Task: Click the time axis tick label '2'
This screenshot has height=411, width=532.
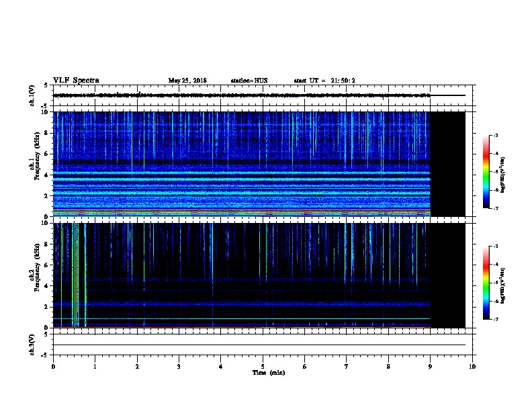Action: point(137,367)
